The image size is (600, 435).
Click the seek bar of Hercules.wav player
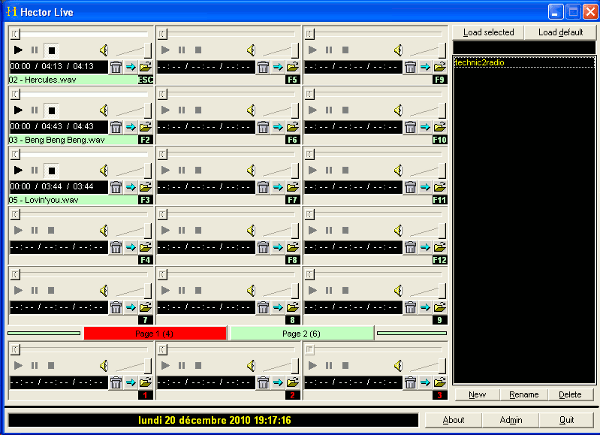point(80,35)
